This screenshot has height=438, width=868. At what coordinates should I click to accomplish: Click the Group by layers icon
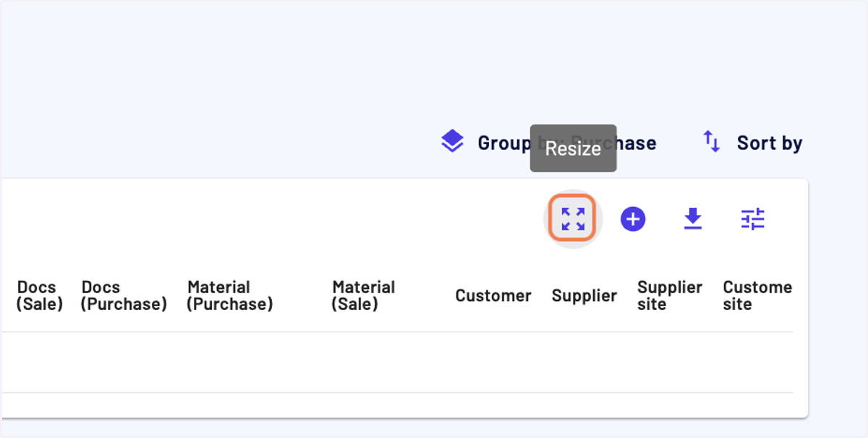point(453,142)
